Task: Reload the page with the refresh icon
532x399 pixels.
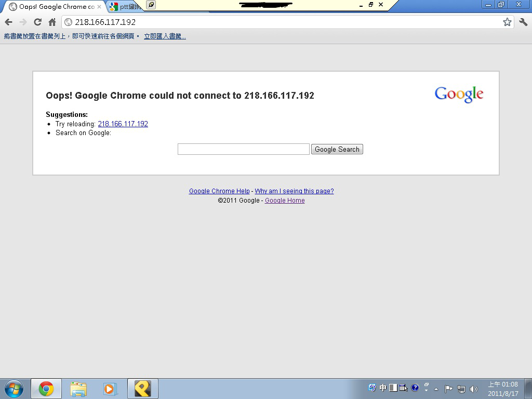Action: 37,22
